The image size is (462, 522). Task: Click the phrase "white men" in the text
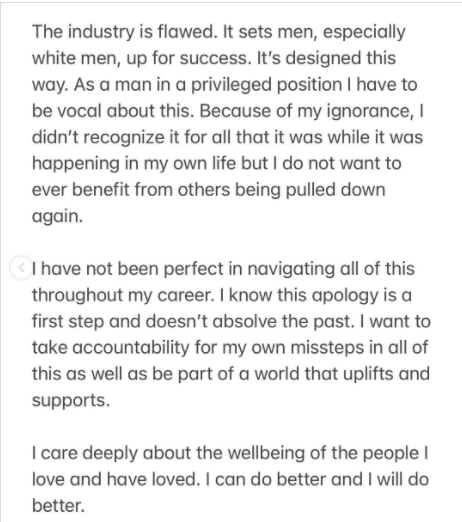[x=76, y=58]
